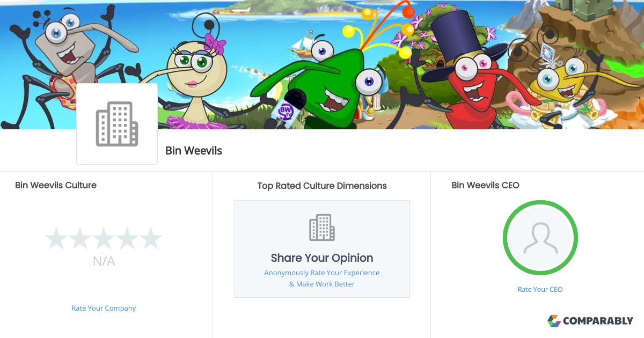Select the first rating star
The height and width of the screenshot is (338, 644).
[56, 239]
